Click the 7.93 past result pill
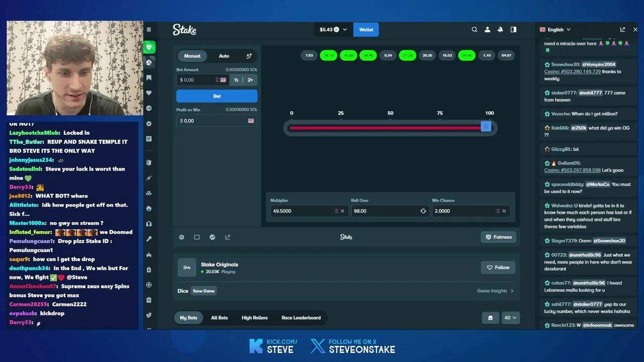The width and height of the screenshot is (644, 362). [x=309, y=55]
